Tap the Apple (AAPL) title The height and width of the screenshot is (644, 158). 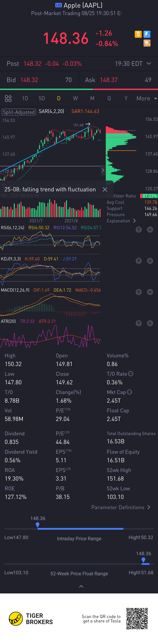click(83, 5)
